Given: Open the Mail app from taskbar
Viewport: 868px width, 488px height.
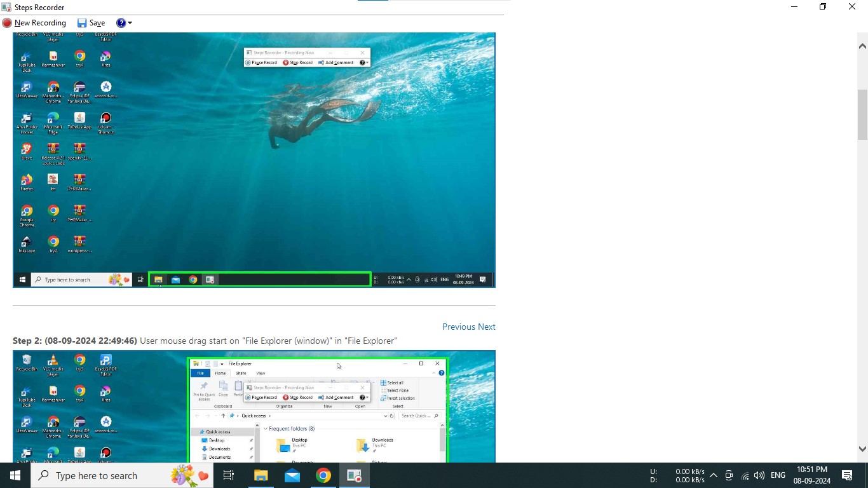Looking at the screenshot, I should (x=292, y=475).
